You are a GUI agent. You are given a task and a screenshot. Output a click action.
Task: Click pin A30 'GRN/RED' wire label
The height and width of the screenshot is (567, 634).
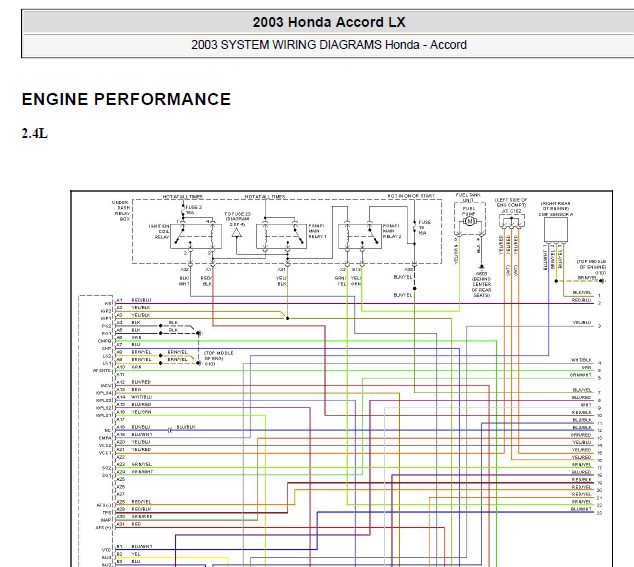(142, 516)
